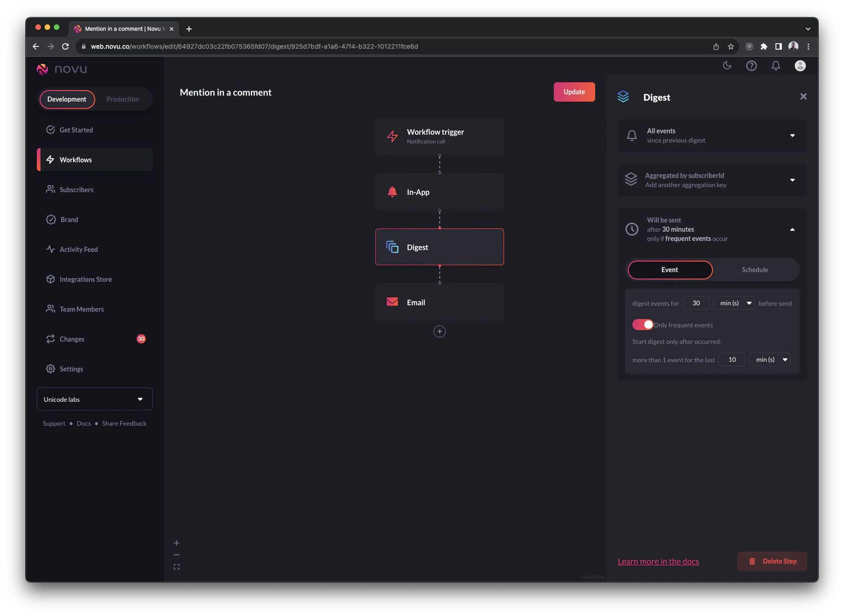Screen dimensions: 844x616
Task: Click the digest events minutes input field
Action: pos(696,303)
